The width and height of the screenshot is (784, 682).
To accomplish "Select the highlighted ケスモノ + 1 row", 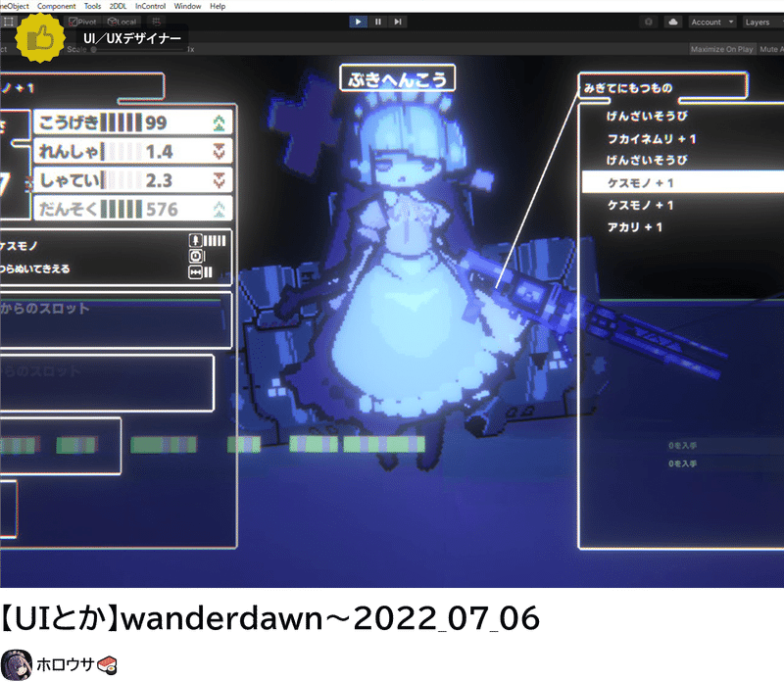I will (x=682, y=182).
